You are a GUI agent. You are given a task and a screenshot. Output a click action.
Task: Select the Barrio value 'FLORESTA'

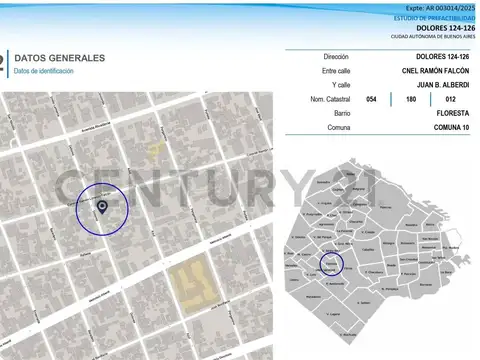pos(453,113)
